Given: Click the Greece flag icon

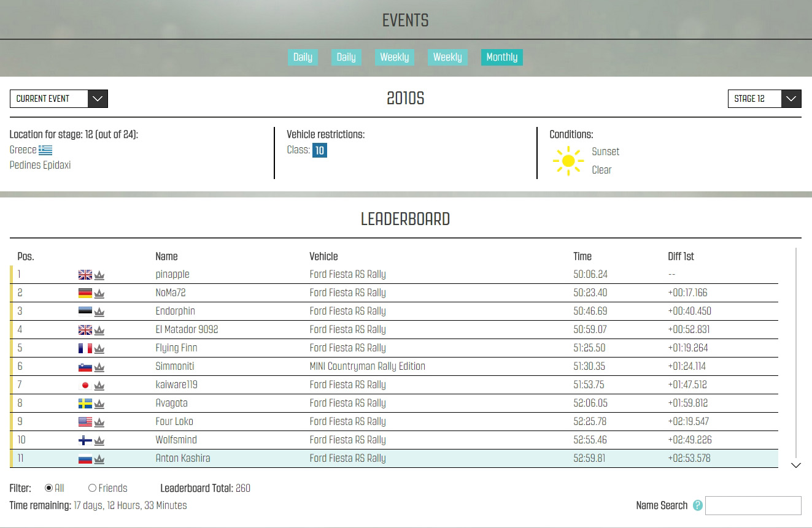Looking at the screenshot, I should click(x=45, y=150).
